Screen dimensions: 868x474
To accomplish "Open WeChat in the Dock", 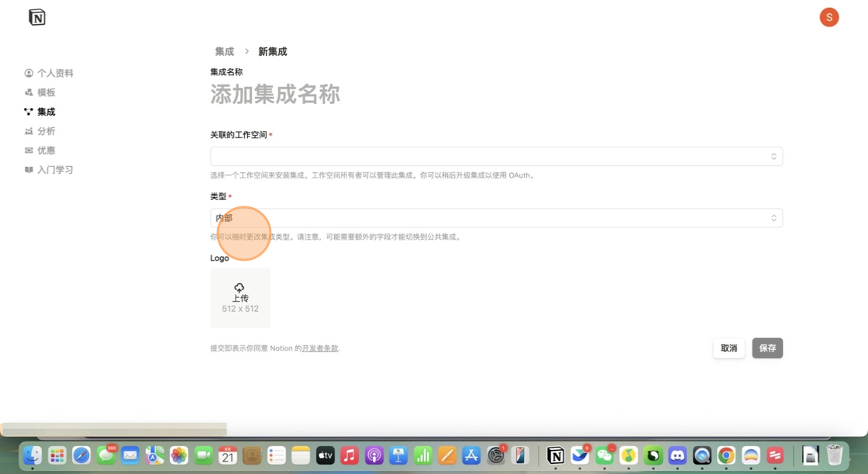I will coord(604,455).
